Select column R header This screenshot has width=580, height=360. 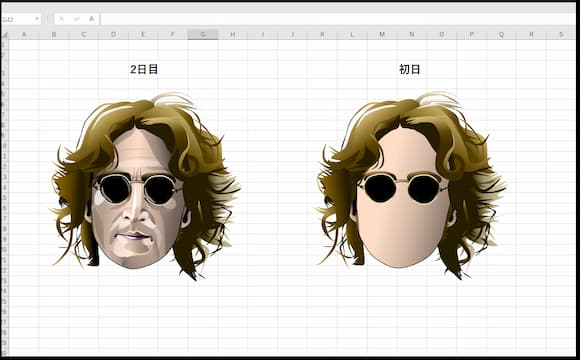click(531, 35)
